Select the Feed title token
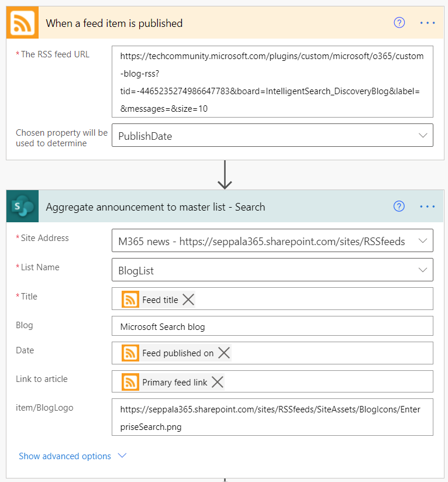Screen dimensions: 448x482 (x=160, y=299)
